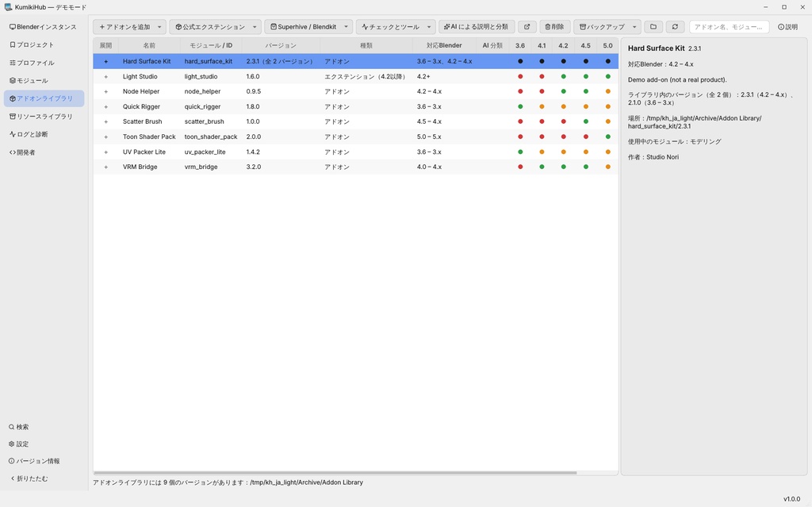Select アドオンライブラリ in the sidebar
812x507 pixels.
(x=44, y=98)
